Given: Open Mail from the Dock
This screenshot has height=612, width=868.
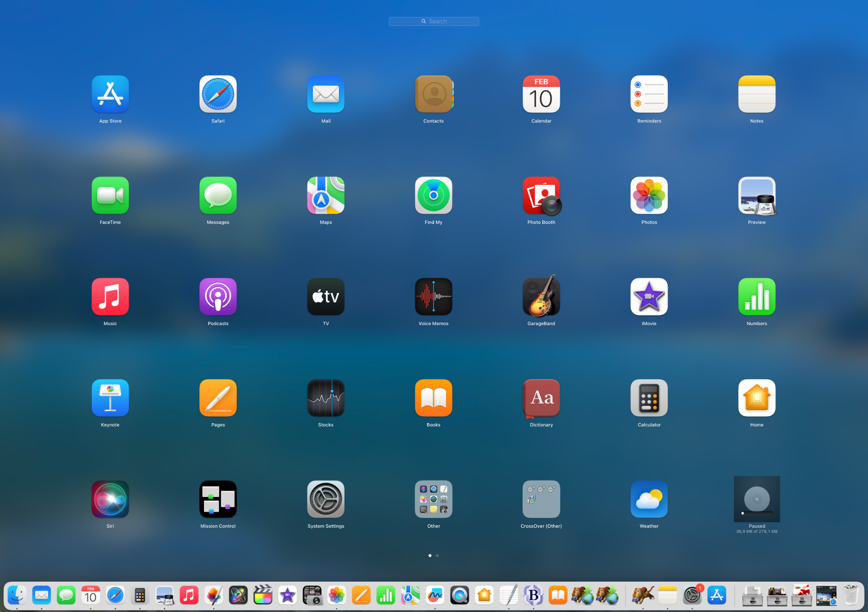Looking at the screenshot, I should pyautogui.click(x=42, y=596).
